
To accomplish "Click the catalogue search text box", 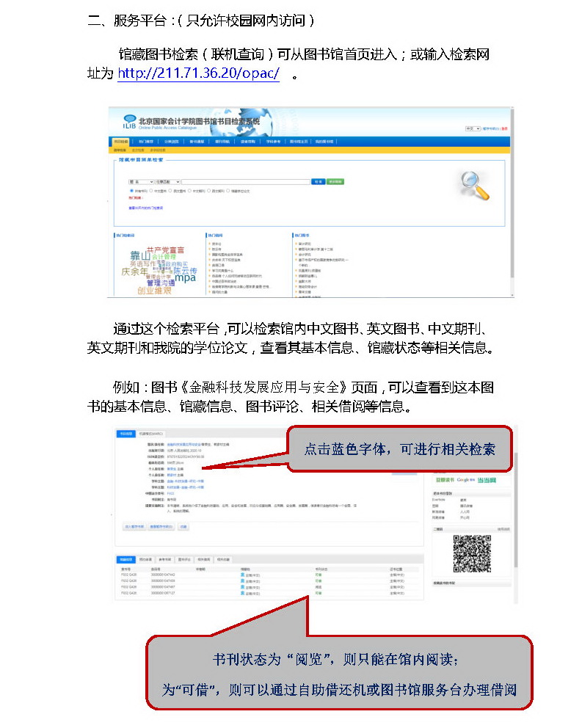I will pos(246,182).
